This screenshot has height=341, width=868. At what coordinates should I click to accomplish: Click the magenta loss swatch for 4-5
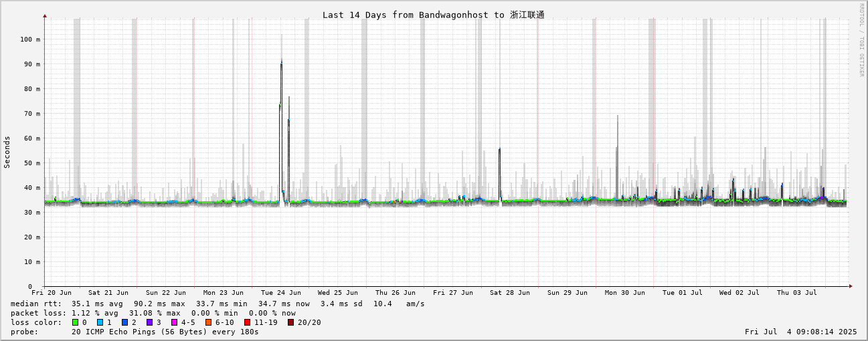[174, 322]
